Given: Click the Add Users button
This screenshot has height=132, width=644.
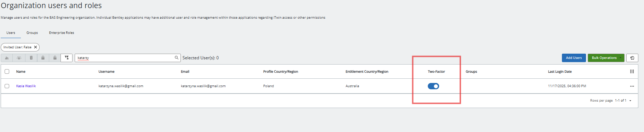Looking at the screenshot, I should tap(574, 58).
